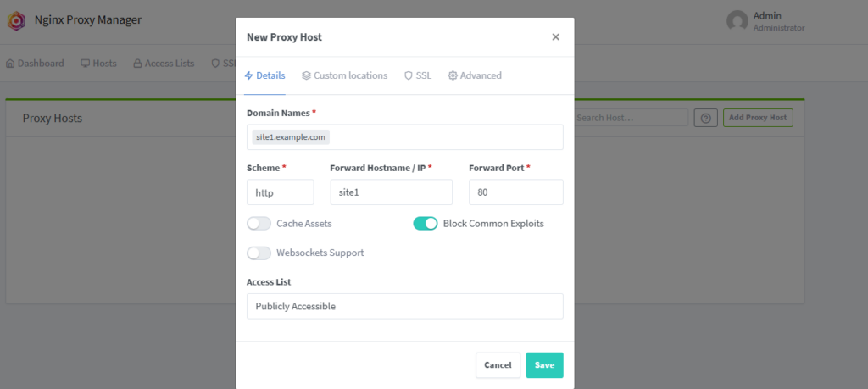This screenshot has width=868, height=389.
Task: Click the Nginx Proxy Manager title
Action: coord(88,20)
